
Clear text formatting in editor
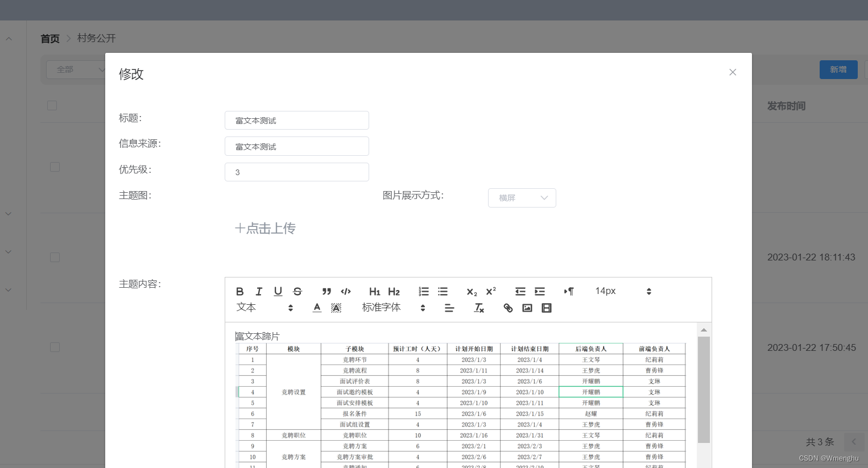(x=479, y=308)
